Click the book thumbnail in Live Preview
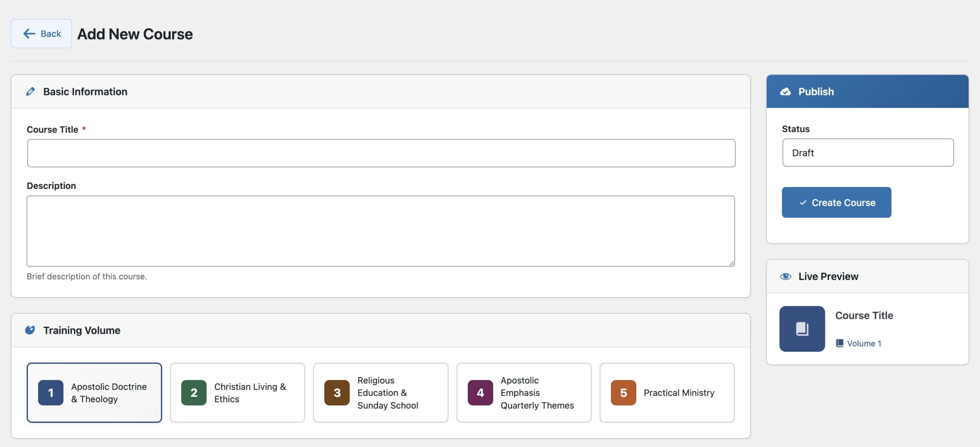The width and height of the screenshot is (980, 447). point(802,329)
